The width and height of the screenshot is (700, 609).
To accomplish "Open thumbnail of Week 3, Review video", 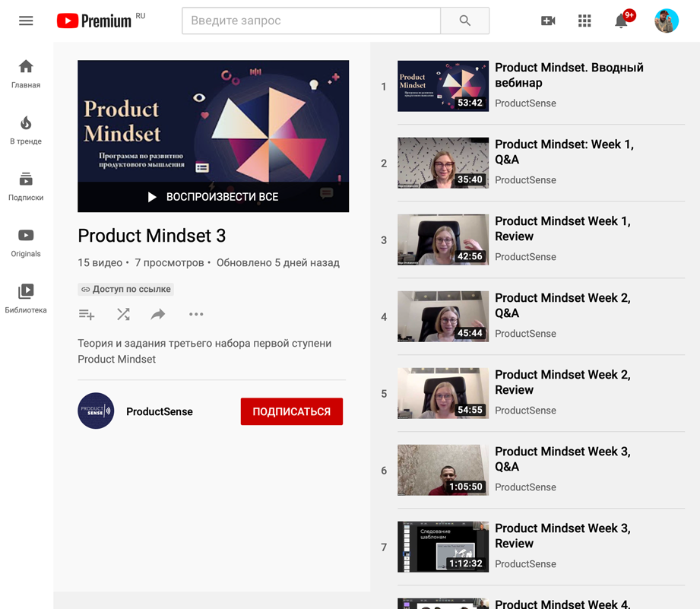I will [443, 547].
